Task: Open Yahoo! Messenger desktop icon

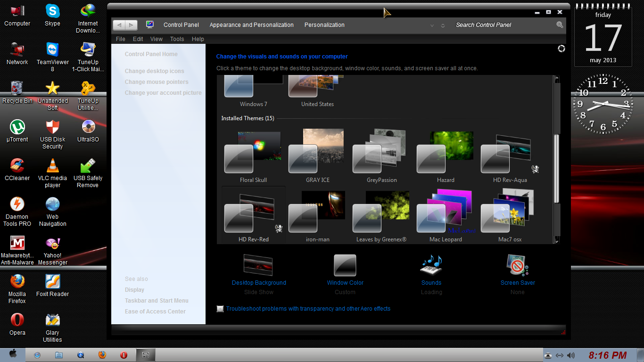Action: [52, 250]
